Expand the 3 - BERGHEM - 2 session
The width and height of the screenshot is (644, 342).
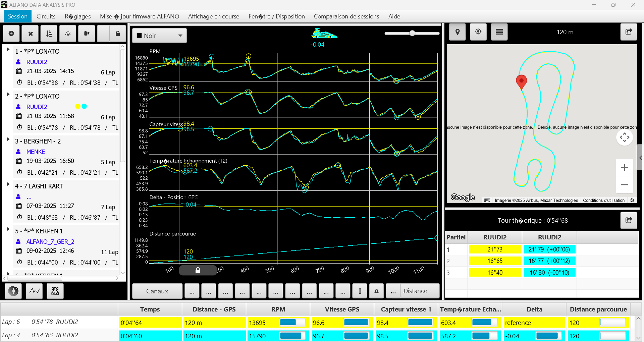pos(8,139)
